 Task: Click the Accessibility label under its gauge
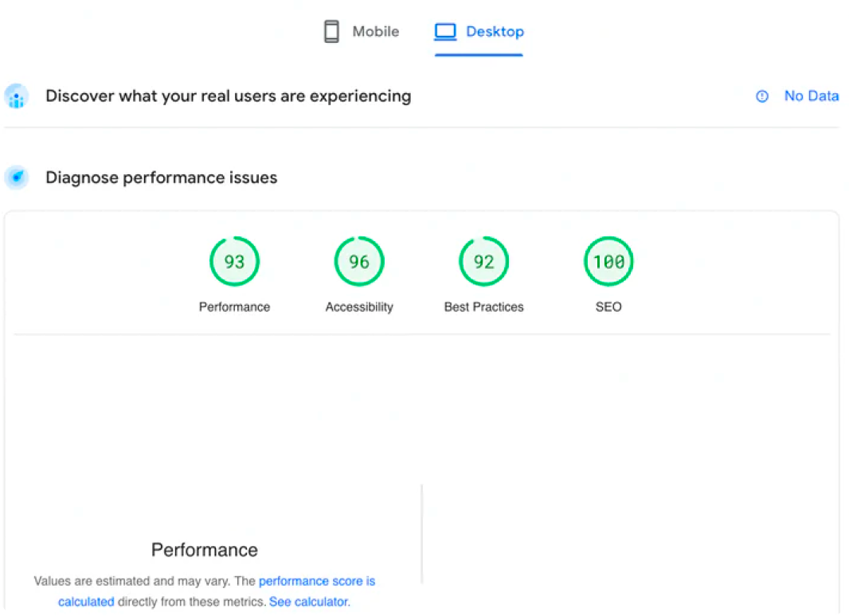pos(359,307)
